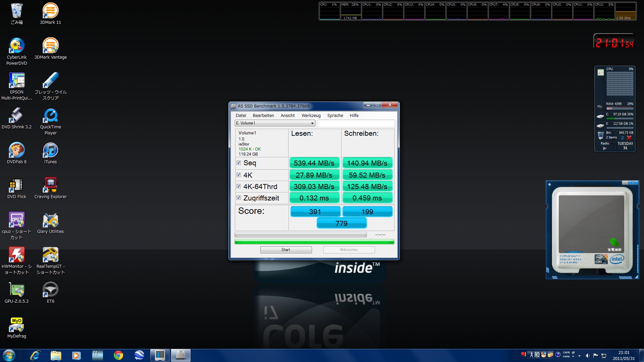
Task: Show hidden system tray icons arrow
Action: point(579,355)
